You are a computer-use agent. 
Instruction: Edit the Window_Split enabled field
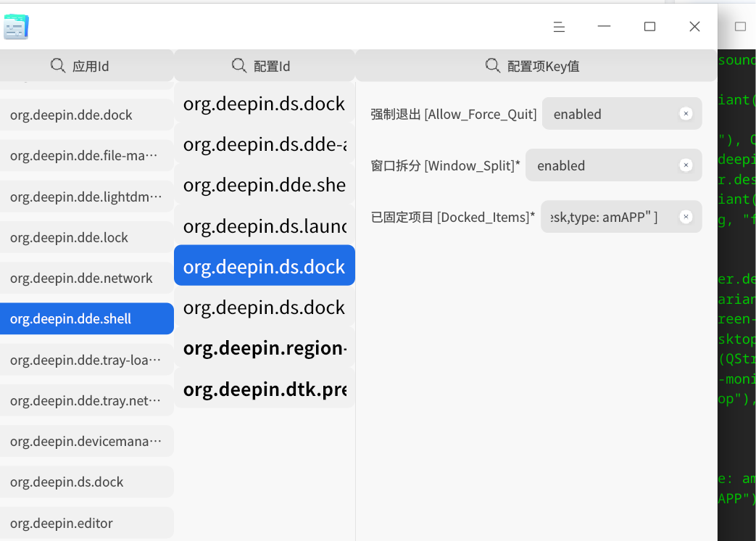614,165
